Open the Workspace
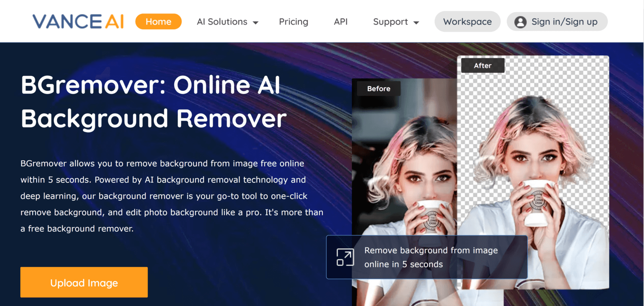This screenshot has width=644, height=306. click(467, 21)
